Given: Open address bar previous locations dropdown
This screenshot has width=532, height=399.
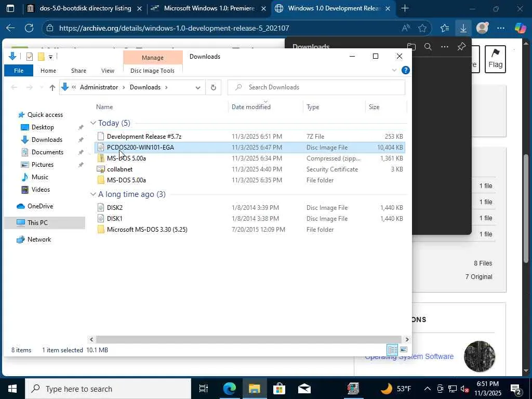Looking at the screenshot, I should tap(198, 87).
